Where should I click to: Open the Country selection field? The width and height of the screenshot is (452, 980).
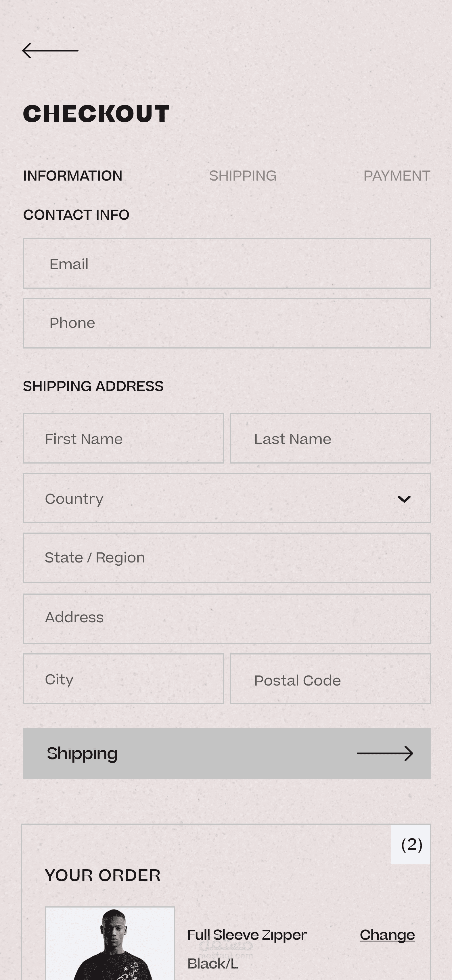pyautogui.click(x=227, y=498)
